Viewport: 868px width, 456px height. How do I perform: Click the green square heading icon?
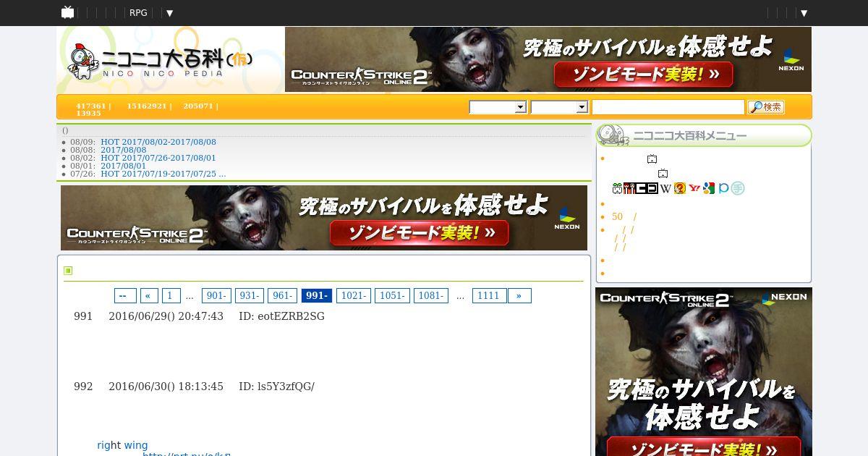(68, 271)
